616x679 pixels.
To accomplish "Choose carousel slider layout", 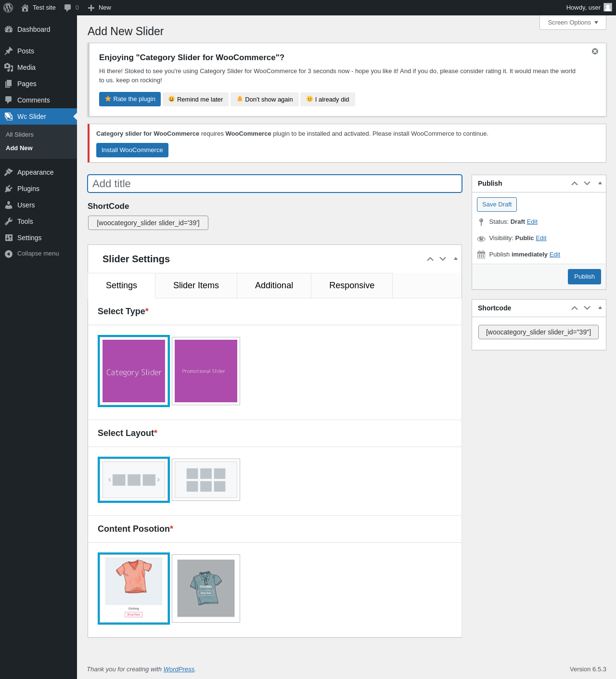I will pos(134,480).
